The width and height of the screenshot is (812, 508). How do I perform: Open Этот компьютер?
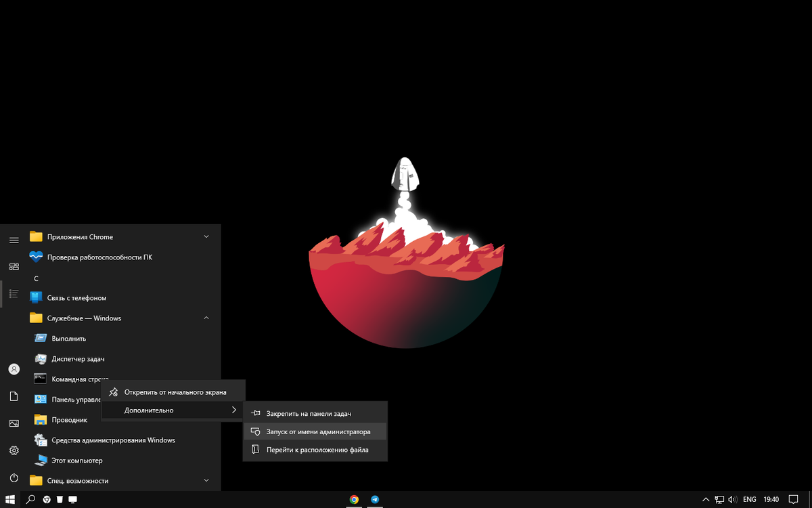[122, 461]
